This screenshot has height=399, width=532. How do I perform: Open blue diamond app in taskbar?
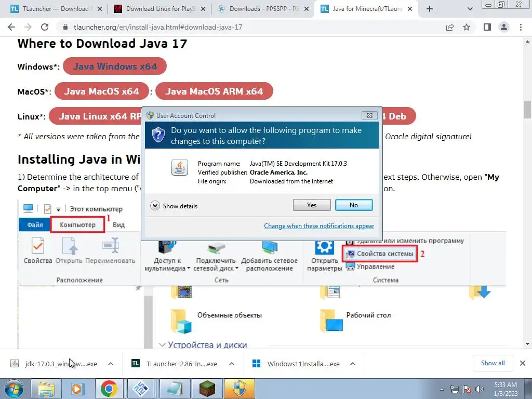point(141,389)
